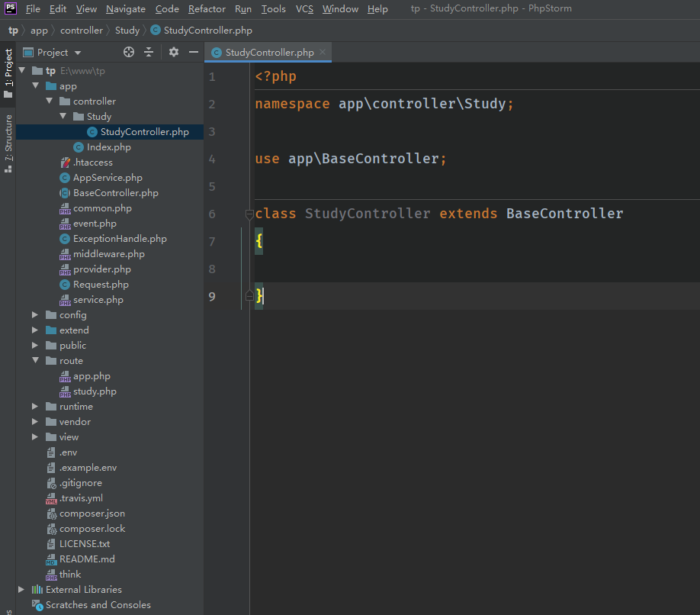Expand the runtime folder

pyautogui.click(x=35, y=407)
